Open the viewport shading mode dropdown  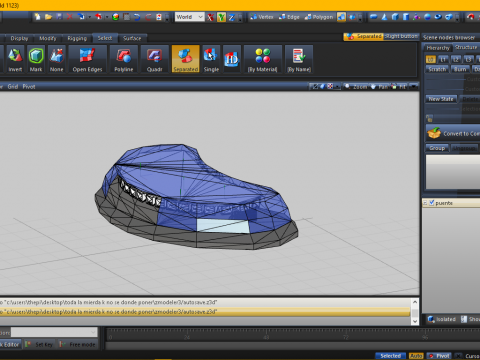(x=337, y=87)
